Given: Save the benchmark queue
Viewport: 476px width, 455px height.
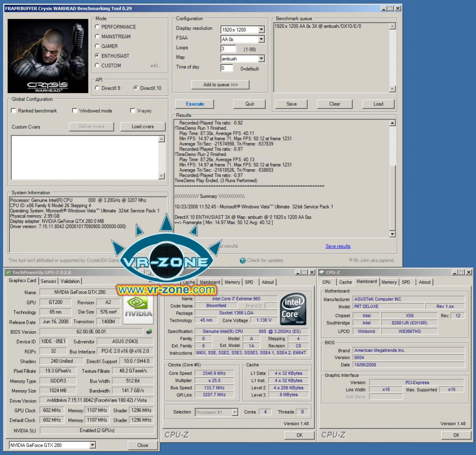Looking at the screenshot, I should click(292, 104).
